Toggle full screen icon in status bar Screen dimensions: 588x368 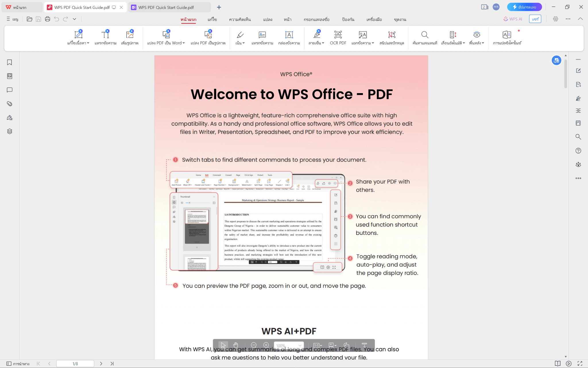(x=580, y=364)
